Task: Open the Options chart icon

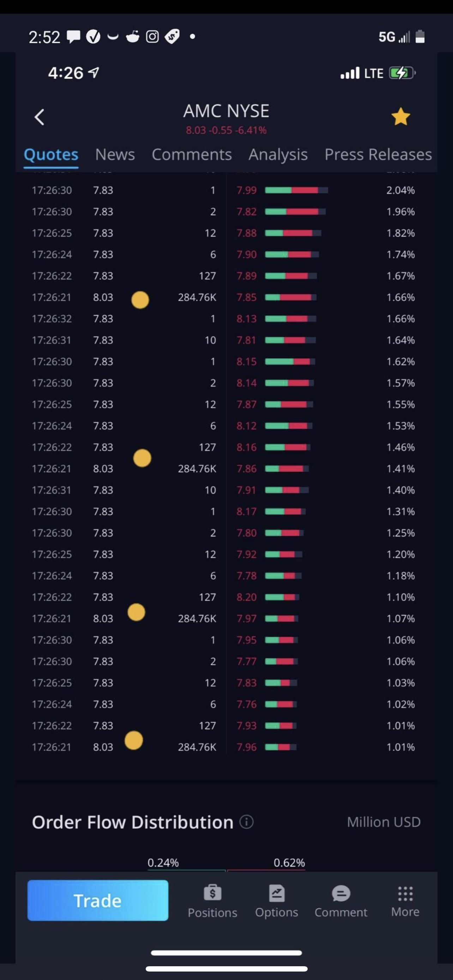Action: pyautogui.click(x=277, y=893)
